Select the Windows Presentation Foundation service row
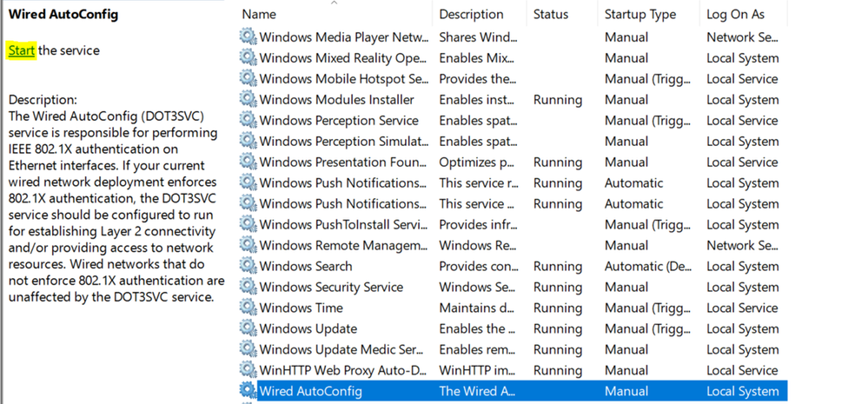 pyautogui.click(x=344, y=162)
